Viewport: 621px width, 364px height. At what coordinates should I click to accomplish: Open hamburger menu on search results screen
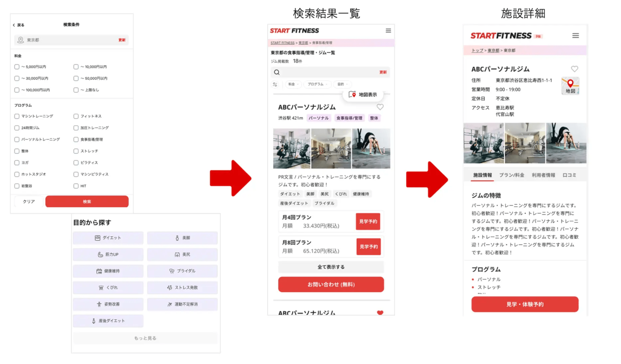(x=388, y=31)
